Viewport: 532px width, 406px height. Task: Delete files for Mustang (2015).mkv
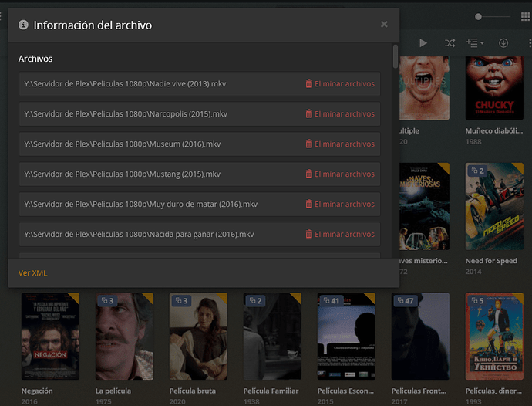click(340, 174)
